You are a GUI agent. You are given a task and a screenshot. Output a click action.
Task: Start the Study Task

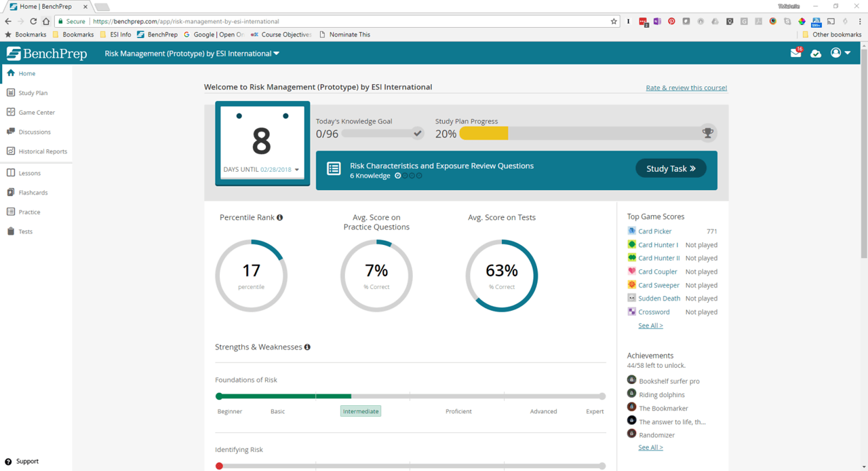coord(671,168)
